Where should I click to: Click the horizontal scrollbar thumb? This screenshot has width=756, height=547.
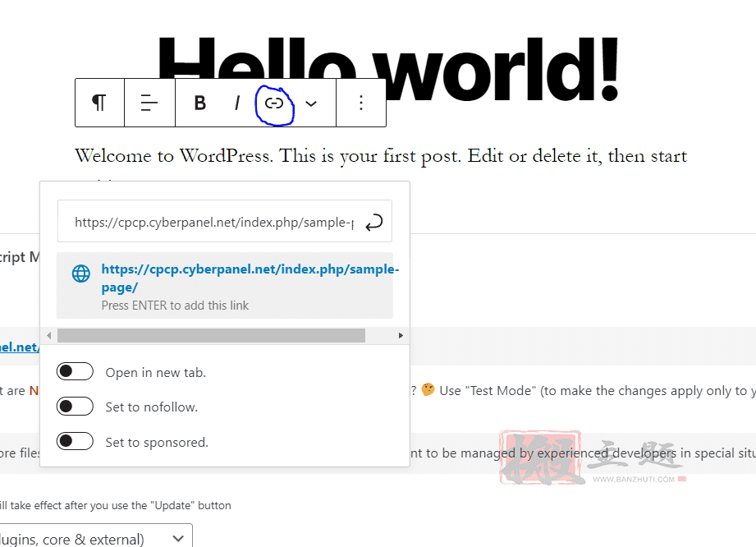211,335
